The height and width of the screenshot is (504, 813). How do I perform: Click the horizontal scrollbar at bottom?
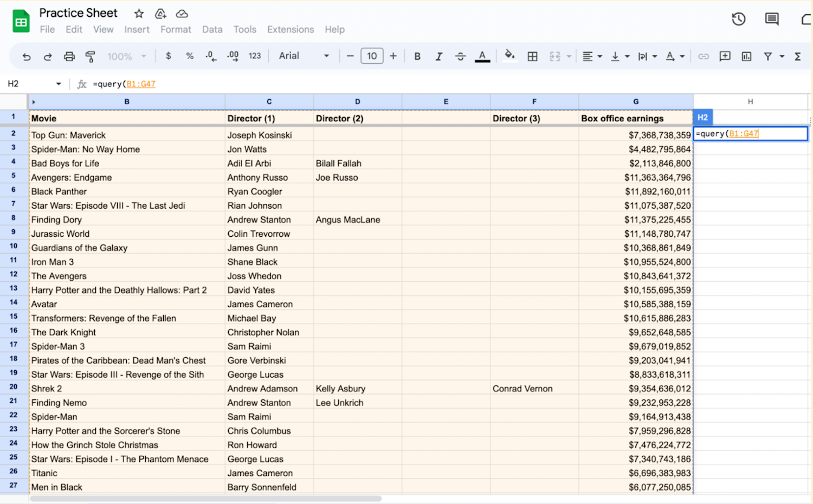pos(206,499)
